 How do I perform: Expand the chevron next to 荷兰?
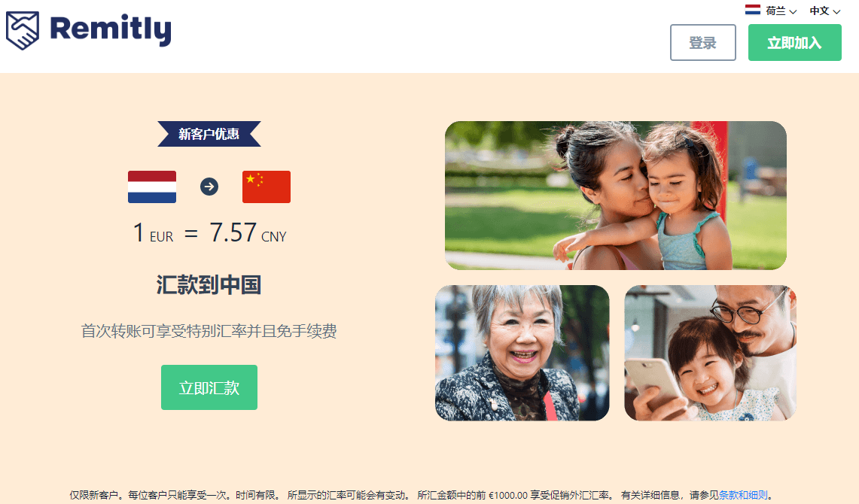[793, 11]
